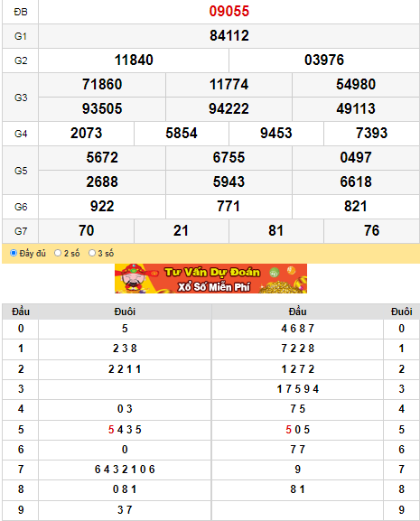420x521 pixels.
Task: Click the G3 row label
Action: pyautogui.click(x=21, y=98)
